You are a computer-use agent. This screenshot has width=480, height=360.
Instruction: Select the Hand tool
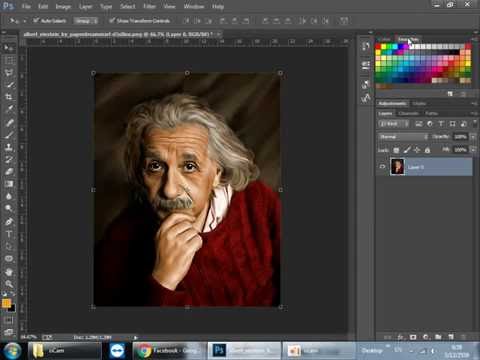(9, 271)
